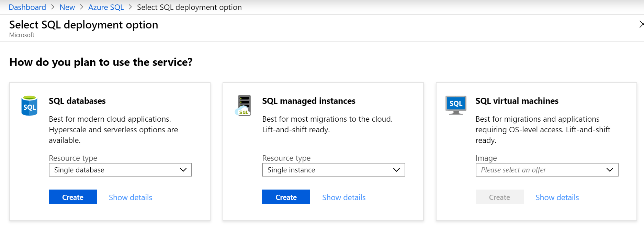Show details for SQL databases
Screen dimensions: 644x230
pos(131,197)
